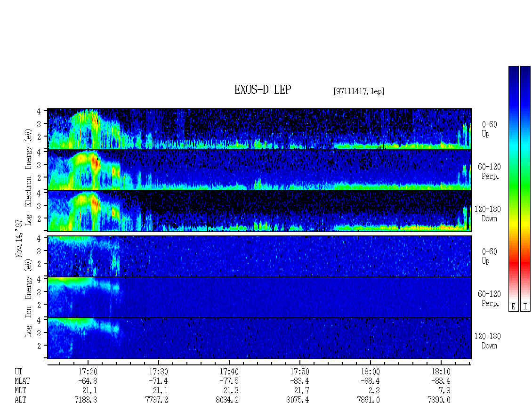Select MLAT value -77.5
The height and width of the screenshot is (412, 532).
click(x=229, y=381)
